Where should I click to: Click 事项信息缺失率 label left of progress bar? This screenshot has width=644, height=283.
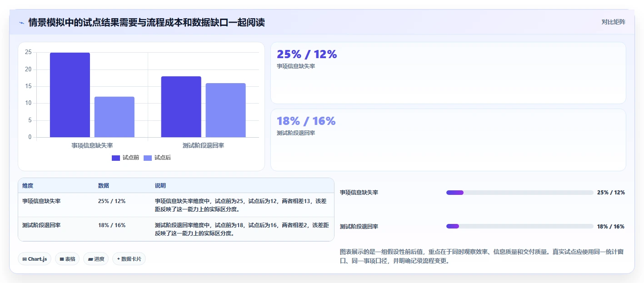[x=359, y=193]
